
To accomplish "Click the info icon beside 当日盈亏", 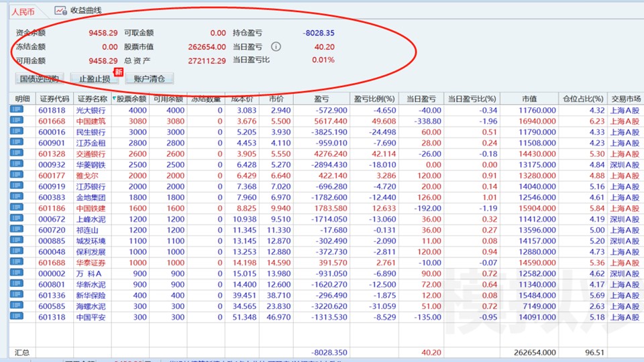I will (276, 47).
